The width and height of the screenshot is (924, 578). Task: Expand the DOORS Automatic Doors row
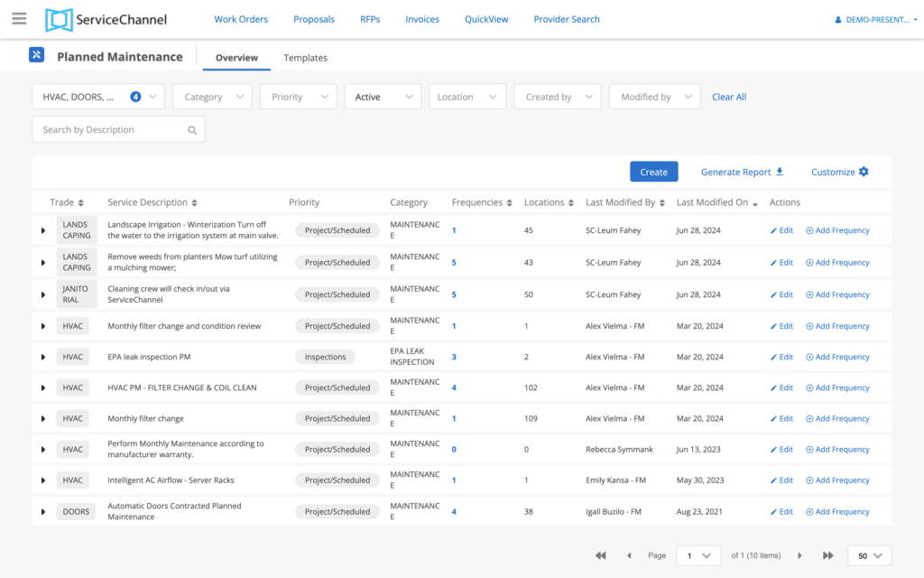43,512
